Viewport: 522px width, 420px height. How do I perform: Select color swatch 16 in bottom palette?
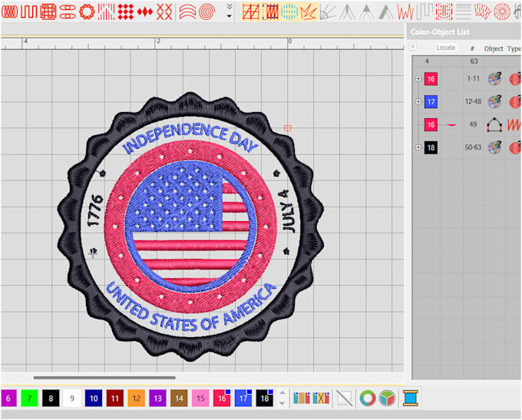pyautogui.click(x=222, y=398)
